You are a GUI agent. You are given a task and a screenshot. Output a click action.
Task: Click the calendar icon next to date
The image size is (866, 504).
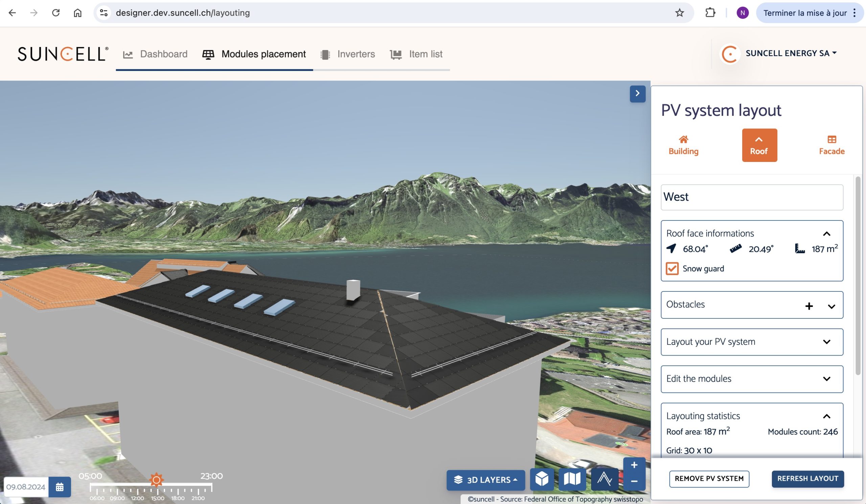tap(60, 486)
